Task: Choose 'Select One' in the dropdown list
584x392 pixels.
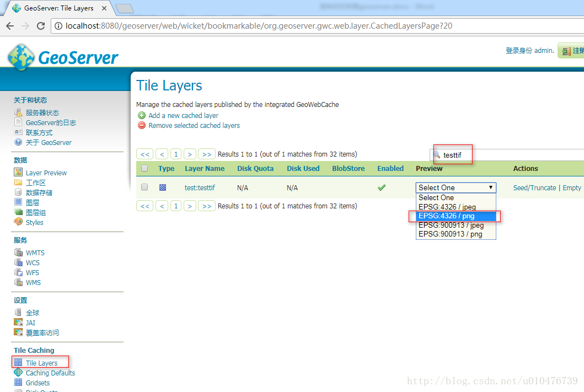Action: (456, 198)
